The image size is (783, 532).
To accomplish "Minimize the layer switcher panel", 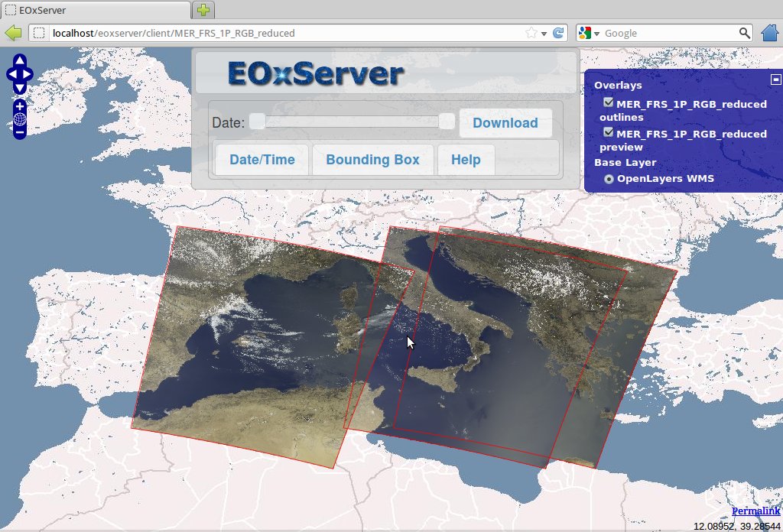I will point(775,79).
